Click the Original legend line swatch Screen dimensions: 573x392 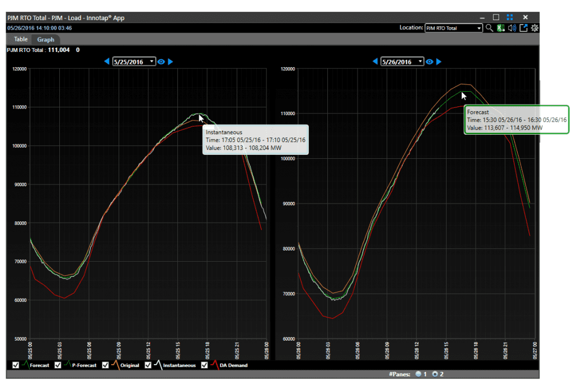tap(114, 365)
